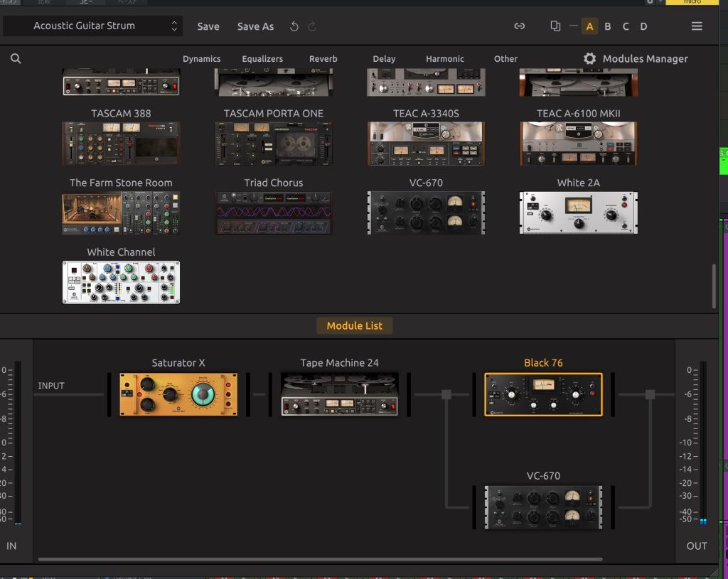728x579 pixels.
Task: Click the copy snapshot icon
Action: (x=555, y=26)
